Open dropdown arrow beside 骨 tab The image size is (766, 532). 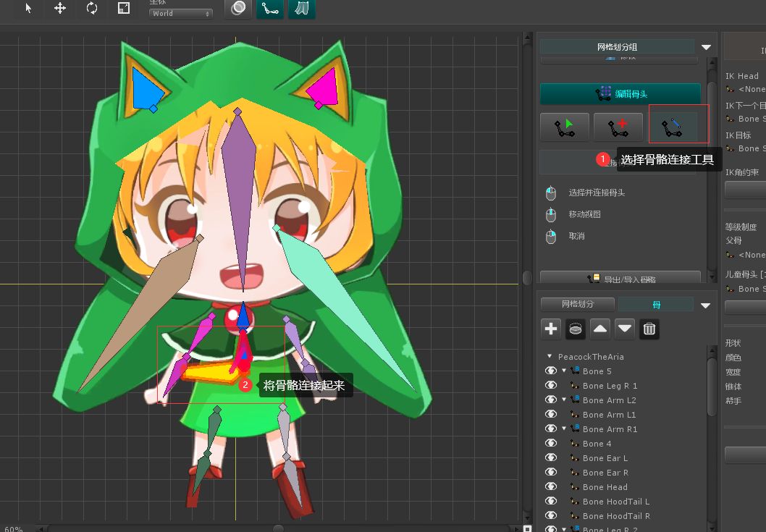tap(705, 305)
